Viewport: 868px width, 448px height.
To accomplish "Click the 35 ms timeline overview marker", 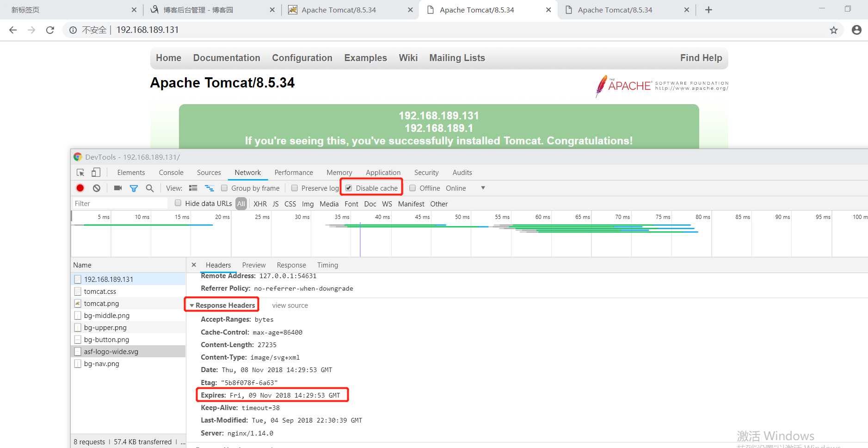I will coord(342,217).
